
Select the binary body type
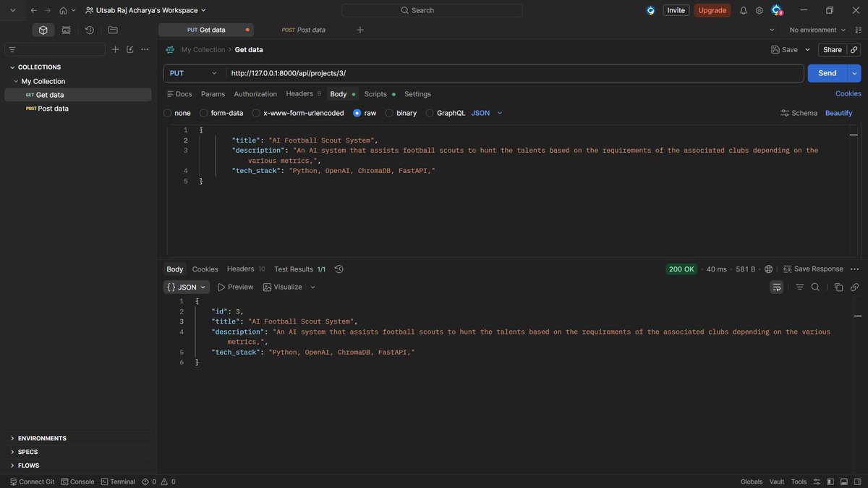tap(389, 113)
